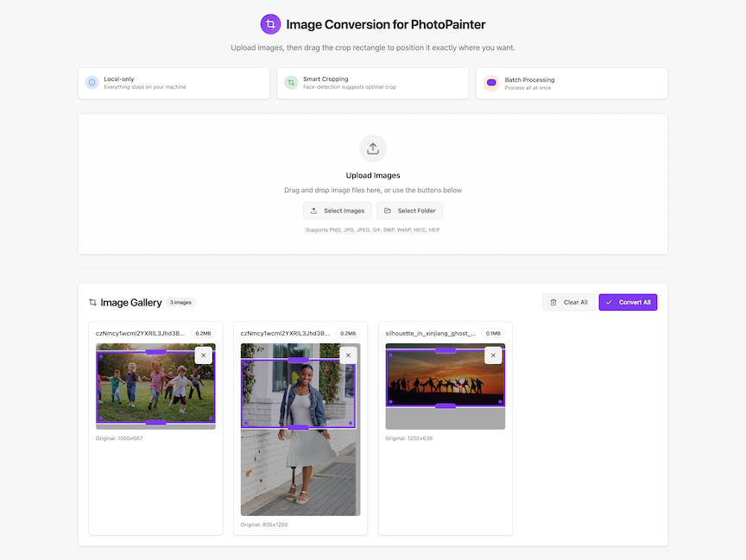The image size is (746, 560).
Task: Click bottom crop handle on silhouette photo
Action: (446, 406)
